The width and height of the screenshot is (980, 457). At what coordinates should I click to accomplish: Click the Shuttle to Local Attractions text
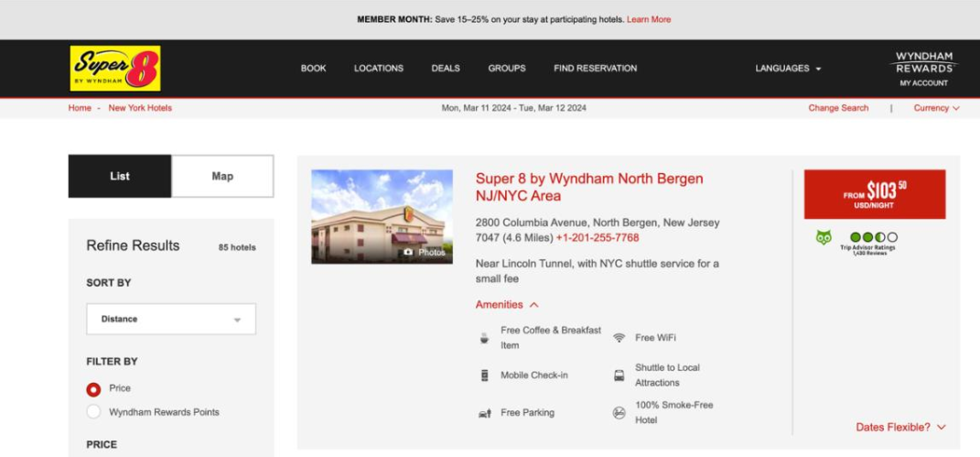pyautogui.click(x=667, y=375)
